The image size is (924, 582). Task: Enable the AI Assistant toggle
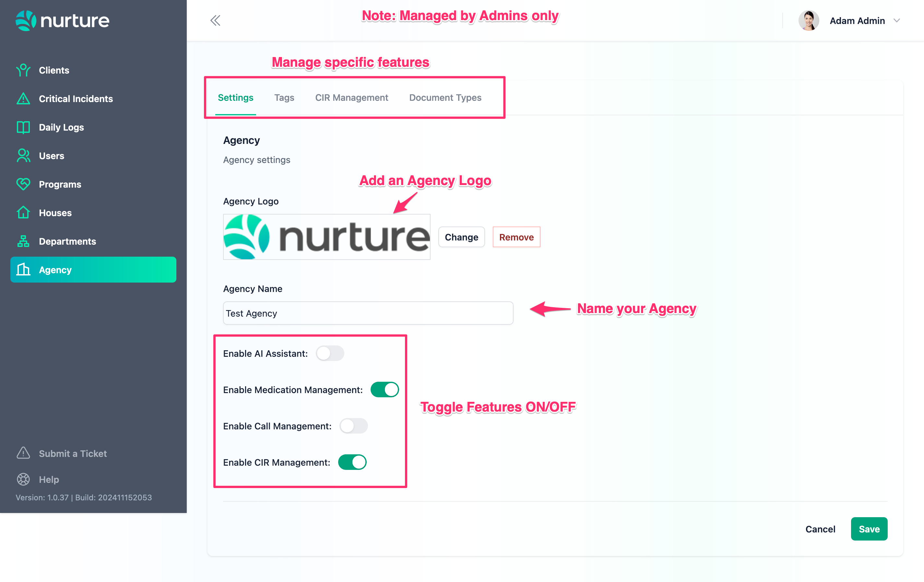(330, 353)
